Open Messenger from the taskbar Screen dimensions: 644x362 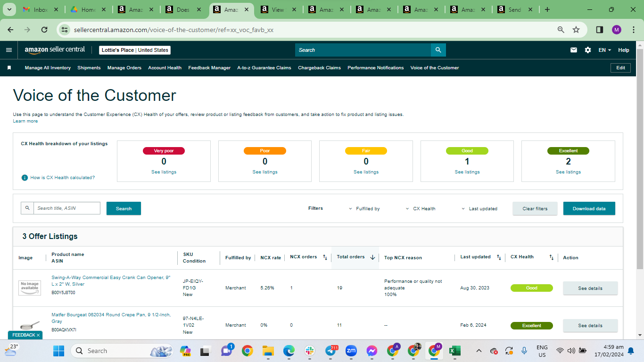coord(372,351)
